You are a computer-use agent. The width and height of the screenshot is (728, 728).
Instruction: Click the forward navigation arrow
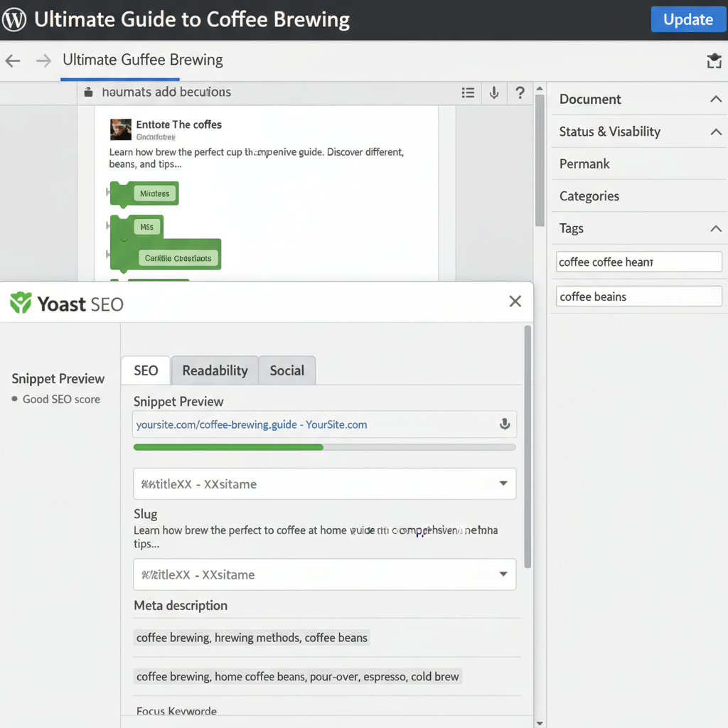[43, 60]
